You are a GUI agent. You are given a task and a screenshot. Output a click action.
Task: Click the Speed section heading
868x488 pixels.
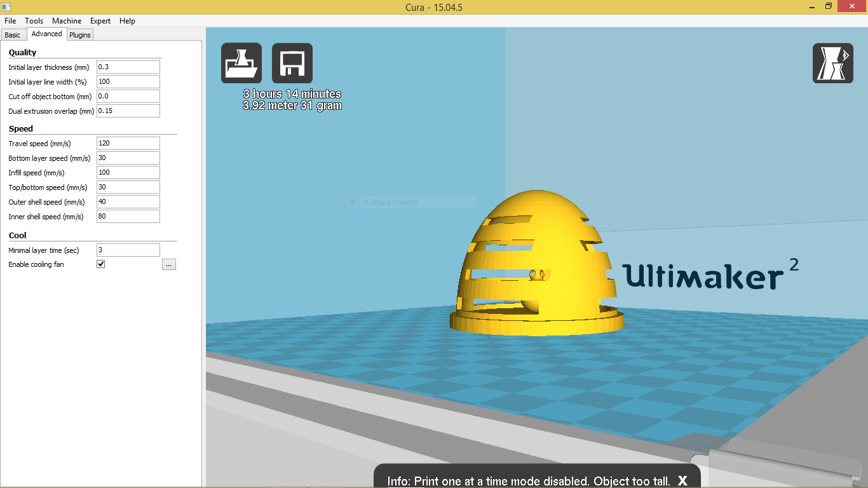21,129
